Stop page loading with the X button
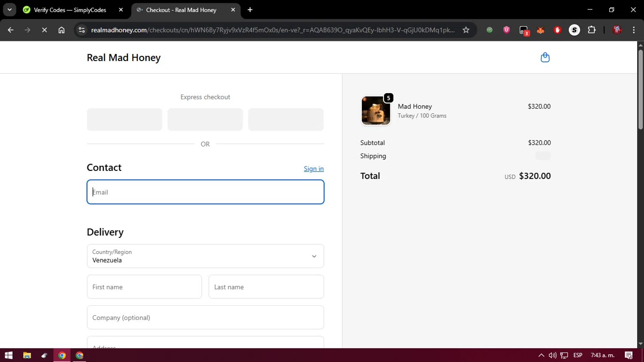The image size is (644, 362). point(44,30)
